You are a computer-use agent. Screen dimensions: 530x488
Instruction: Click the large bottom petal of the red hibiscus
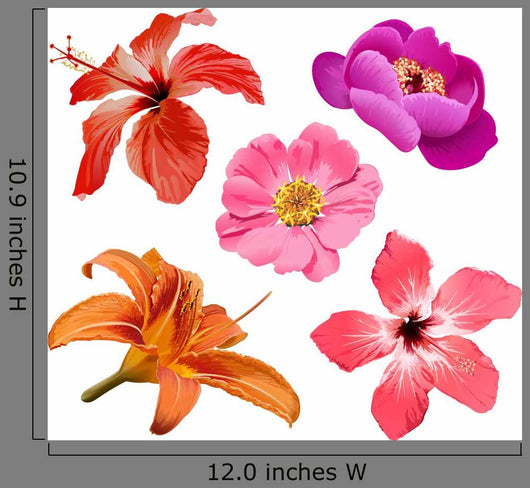click(168, 151)
